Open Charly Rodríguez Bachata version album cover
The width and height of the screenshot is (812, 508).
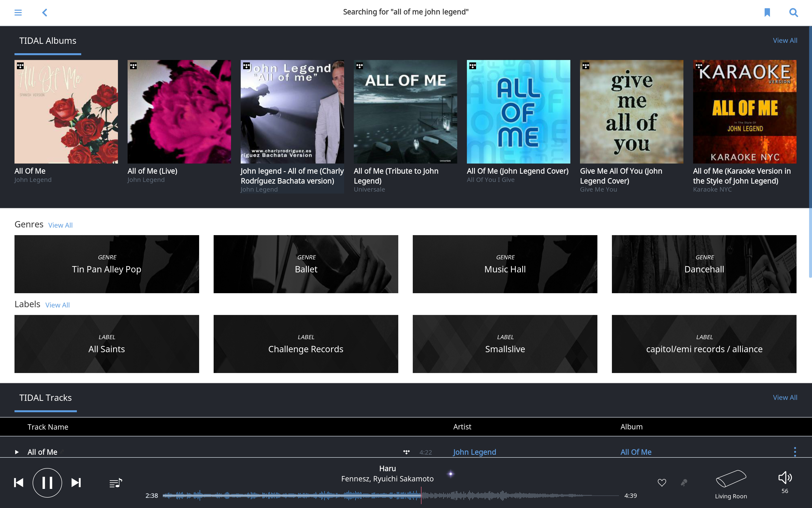pyautogui.click(x=292, y=112)
